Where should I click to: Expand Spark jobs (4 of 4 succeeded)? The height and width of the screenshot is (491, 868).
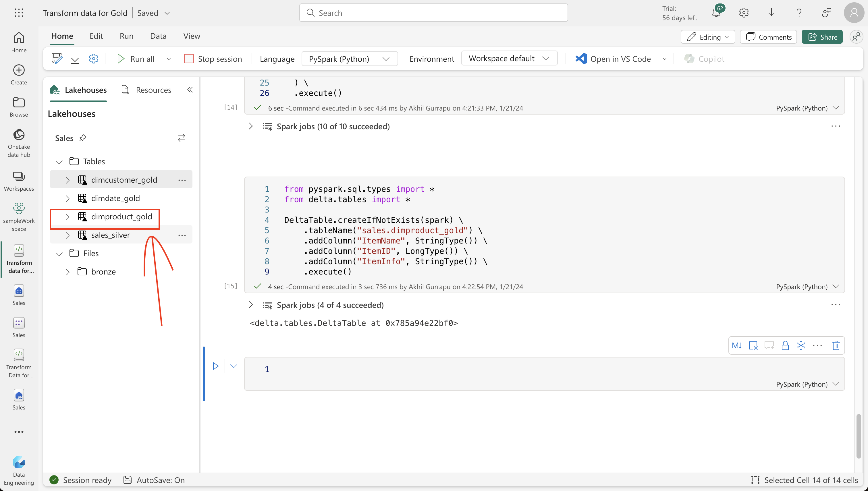250,305
